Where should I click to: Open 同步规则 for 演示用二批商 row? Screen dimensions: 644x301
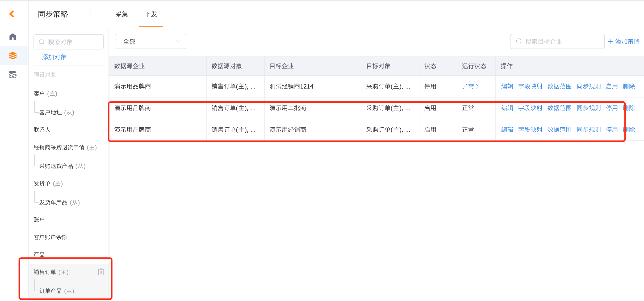point(589,108)
